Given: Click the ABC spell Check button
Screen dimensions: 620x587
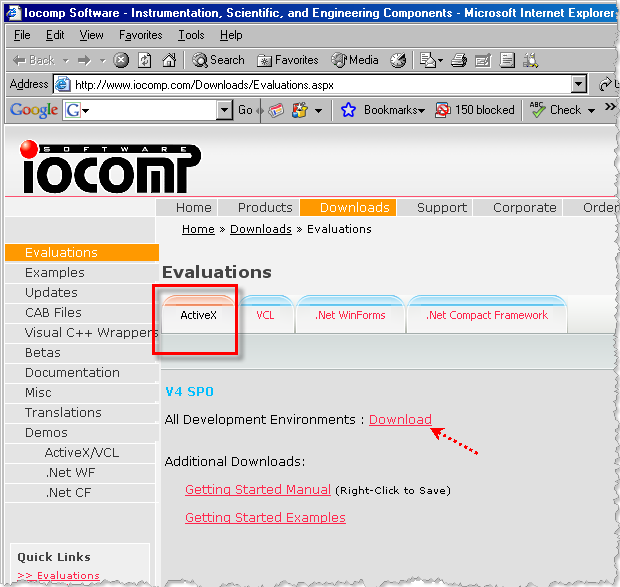Looking at the screenshot, I should coord(556,110).
